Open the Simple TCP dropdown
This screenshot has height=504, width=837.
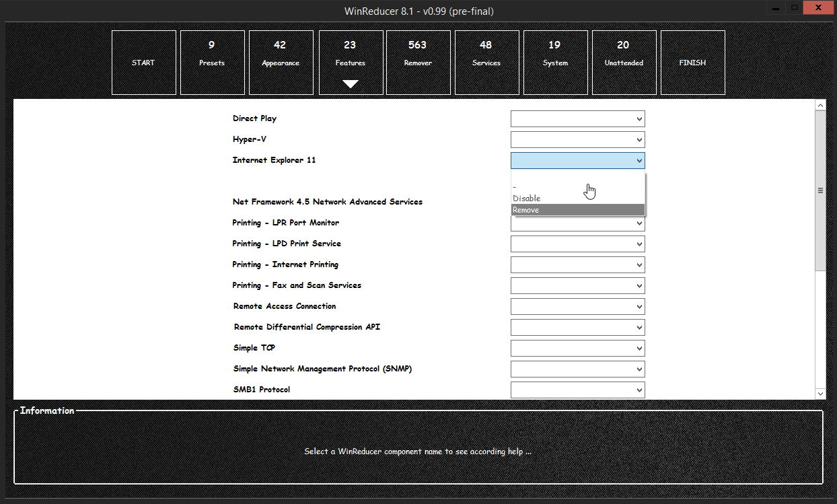pos(577,349)
